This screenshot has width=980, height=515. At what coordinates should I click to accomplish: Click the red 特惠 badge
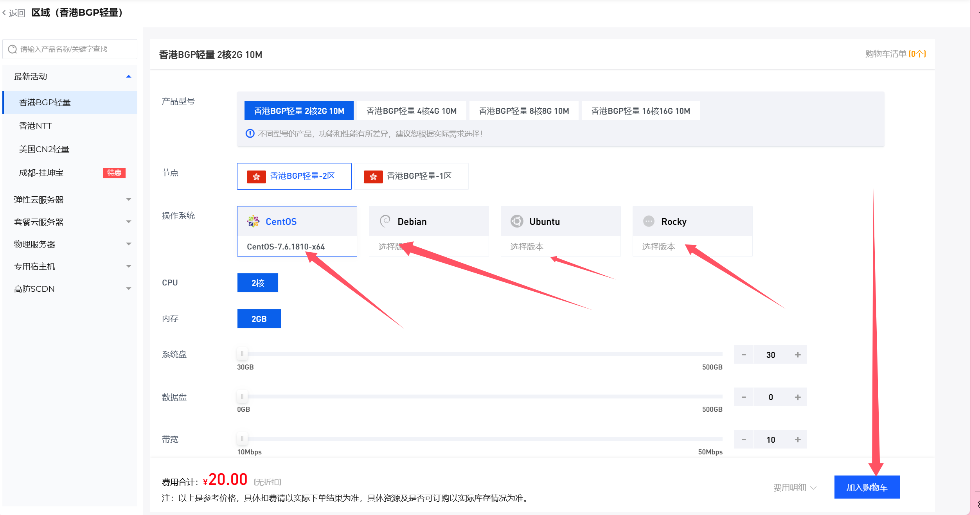click(x=114, y=173)
